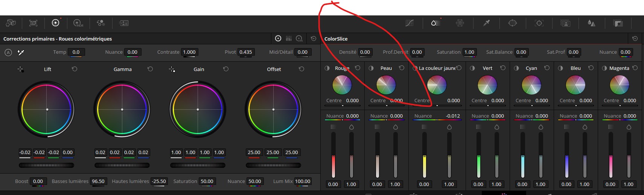Click the Bleu slice center hue wheel
Viewport: 644px width, 195px height.
click(x=575, y=85)
